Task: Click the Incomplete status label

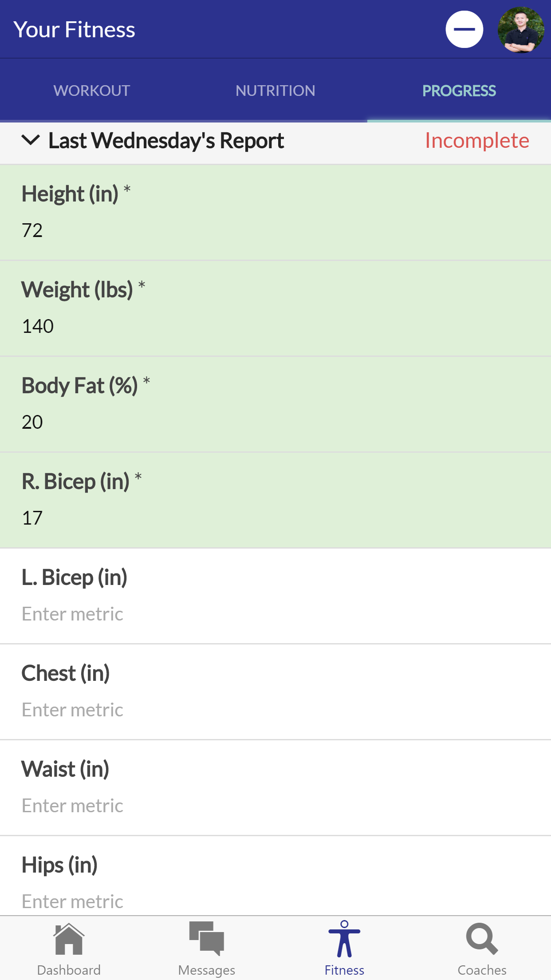Action: (x=477, y=141)
